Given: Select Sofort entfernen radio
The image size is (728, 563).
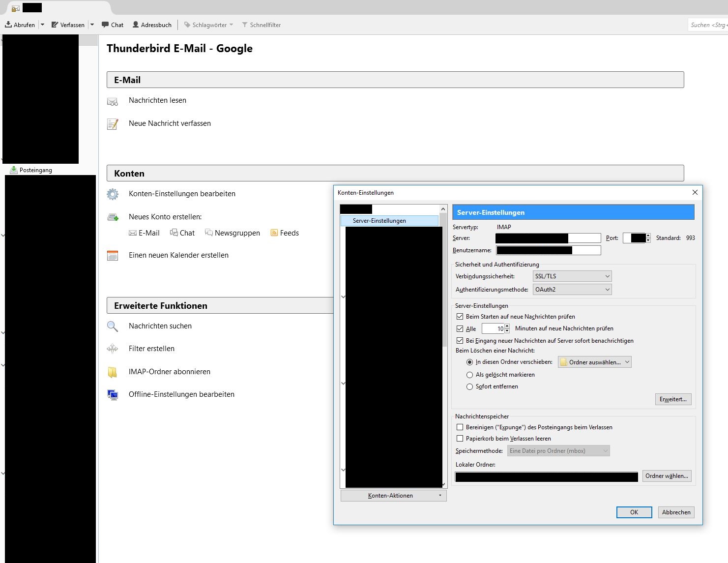Looking at the screenshot, I should point(469,386).
